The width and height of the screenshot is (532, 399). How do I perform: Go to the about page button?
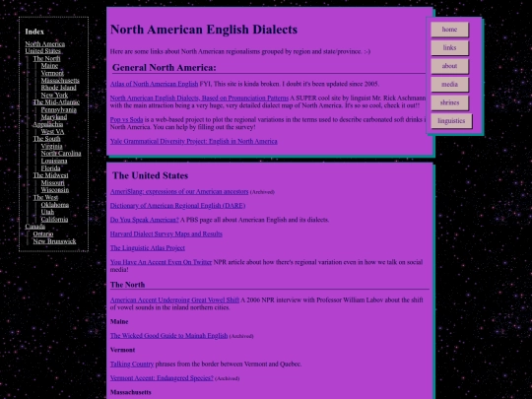[449, 66]
